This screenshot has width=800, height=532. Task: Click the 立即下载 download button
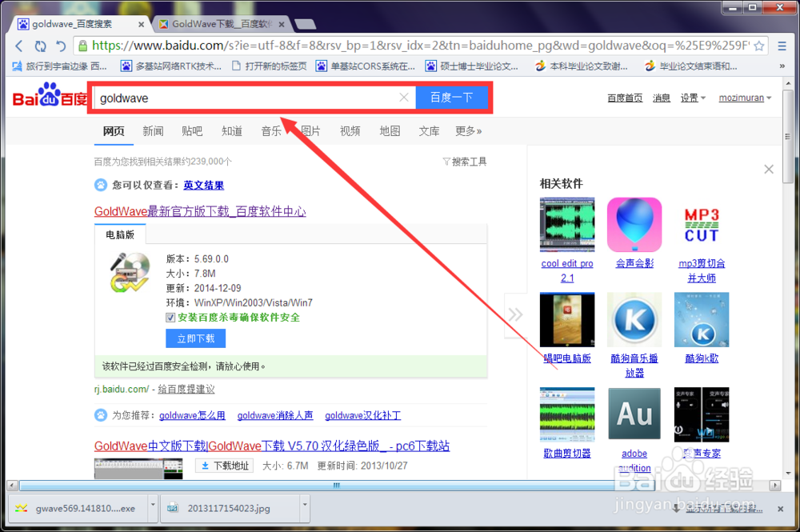(196, 338)
